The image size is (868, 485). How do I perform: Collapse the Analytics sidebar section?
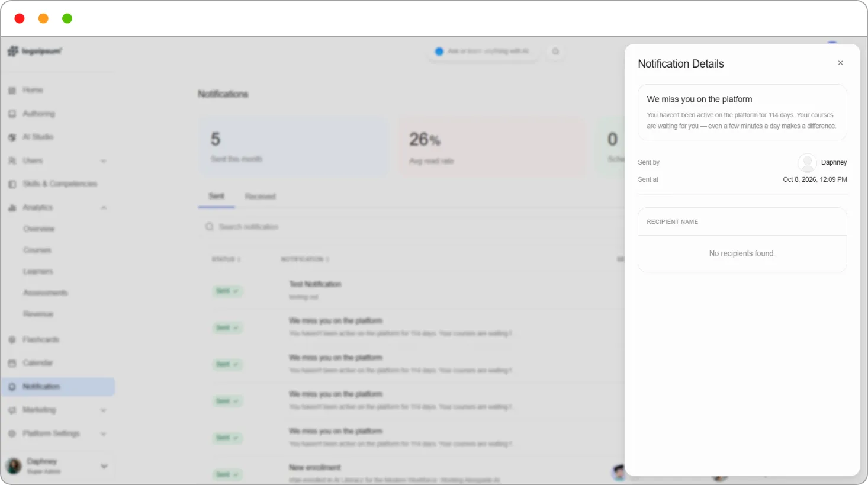click(x=104, y=208)
